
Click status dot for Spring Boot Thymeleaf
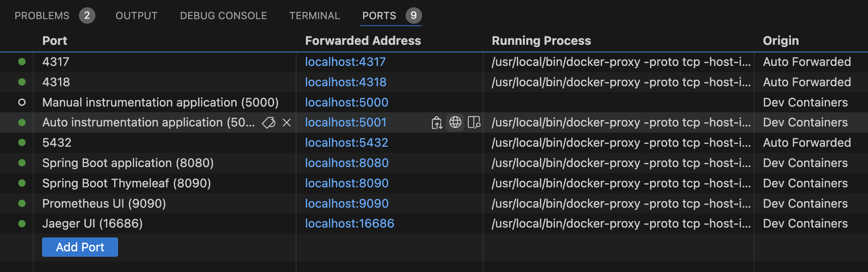click(22, 183)
